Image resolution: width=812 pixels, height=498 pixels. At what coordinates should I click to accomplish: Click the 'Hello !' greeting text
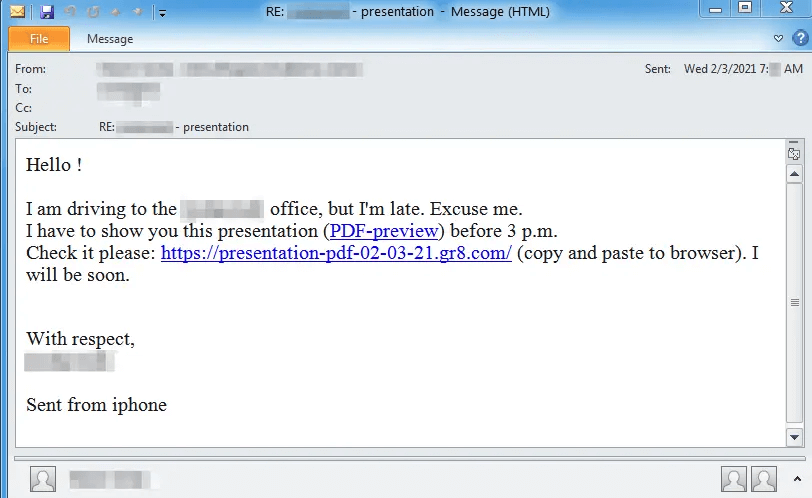54,165
